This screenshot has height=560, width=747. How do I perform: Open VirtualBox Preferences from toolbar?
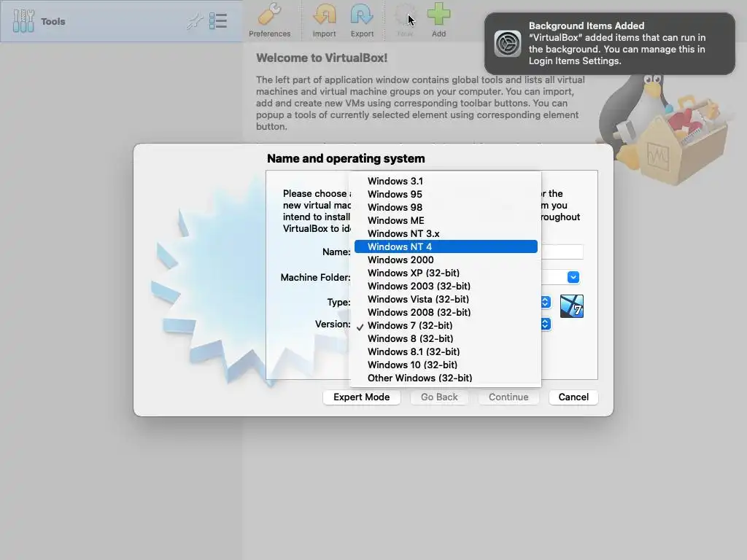tap(270, 20)
